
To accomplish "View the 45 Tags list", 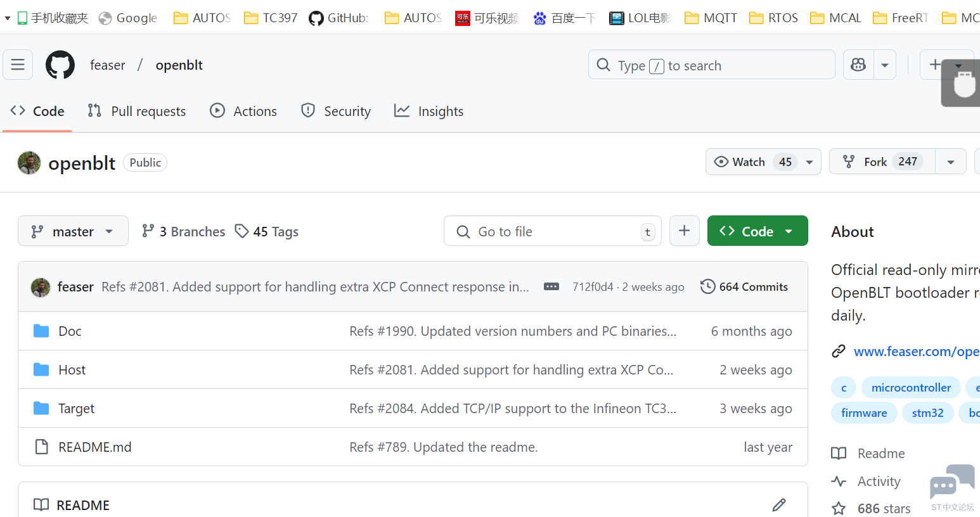I will pyautogui.click(x=267, y=231).
